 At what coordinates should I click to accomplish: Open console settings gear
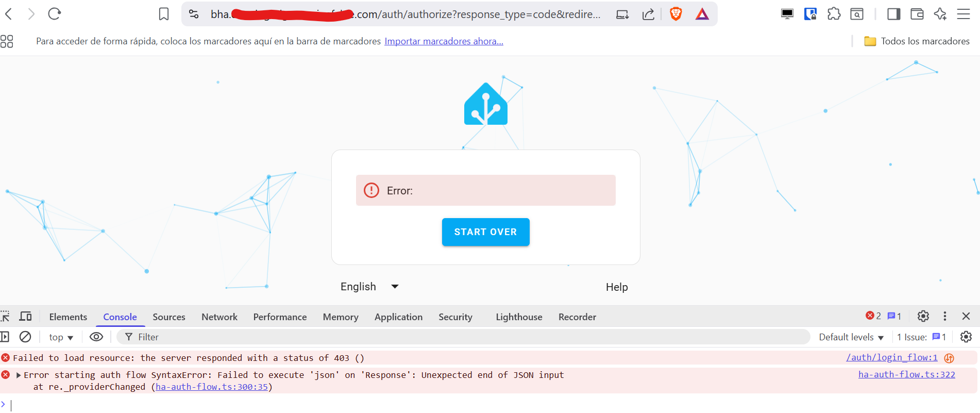click(966, 337)
